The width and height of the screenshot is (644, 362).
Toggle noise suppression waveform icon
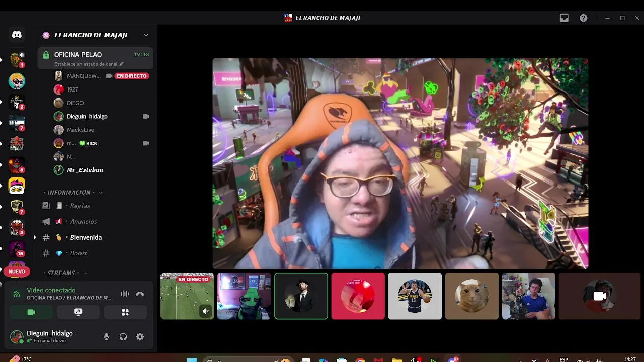(125, 294)
